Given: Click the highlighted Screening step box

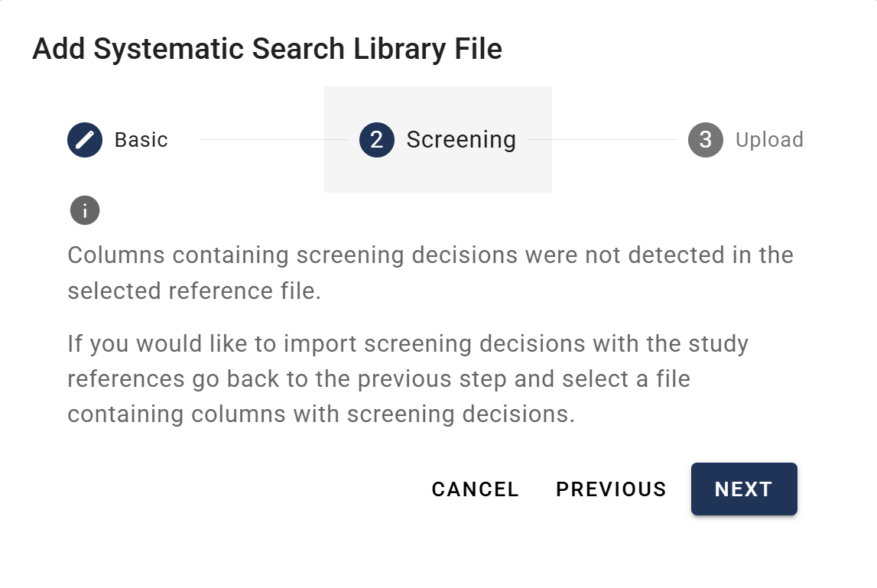Looking at the screenshot, I should coord(438,140).
